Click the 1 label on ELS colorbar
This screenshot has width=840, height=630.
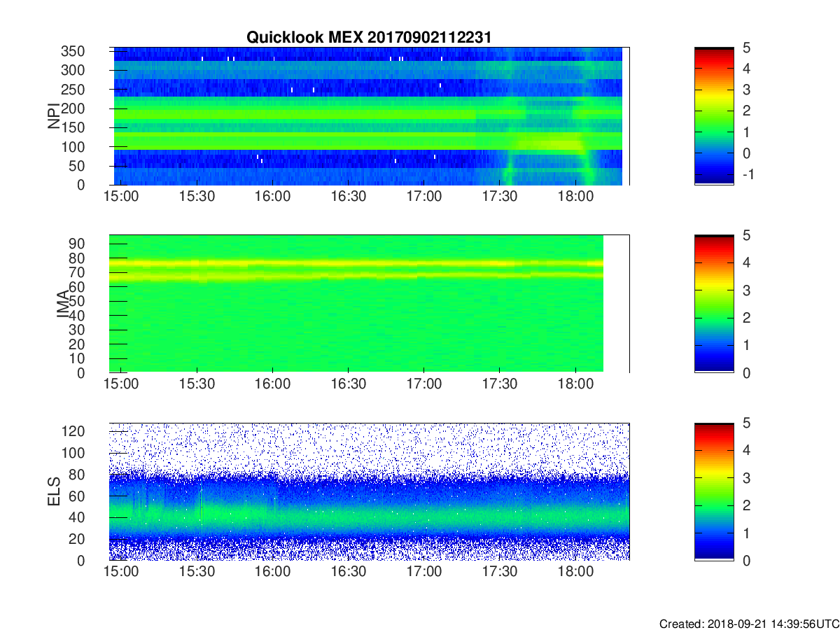(746, 533)
